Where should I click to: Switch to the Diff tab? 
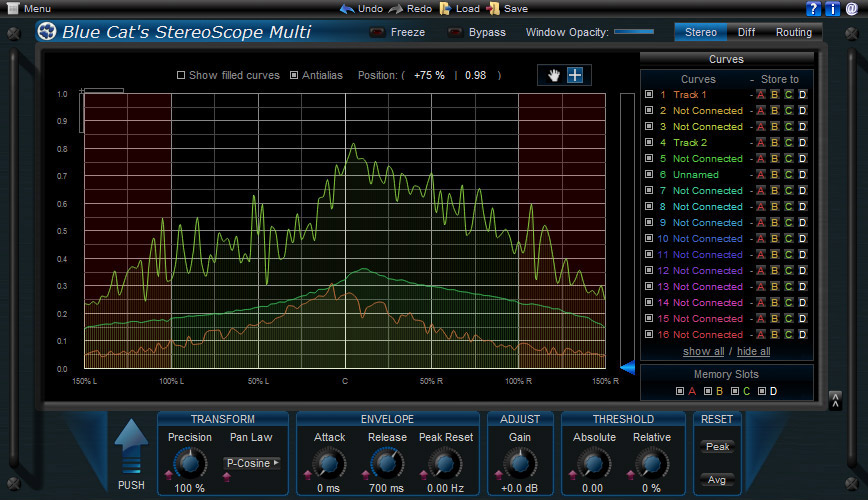[x=746, y=32]
